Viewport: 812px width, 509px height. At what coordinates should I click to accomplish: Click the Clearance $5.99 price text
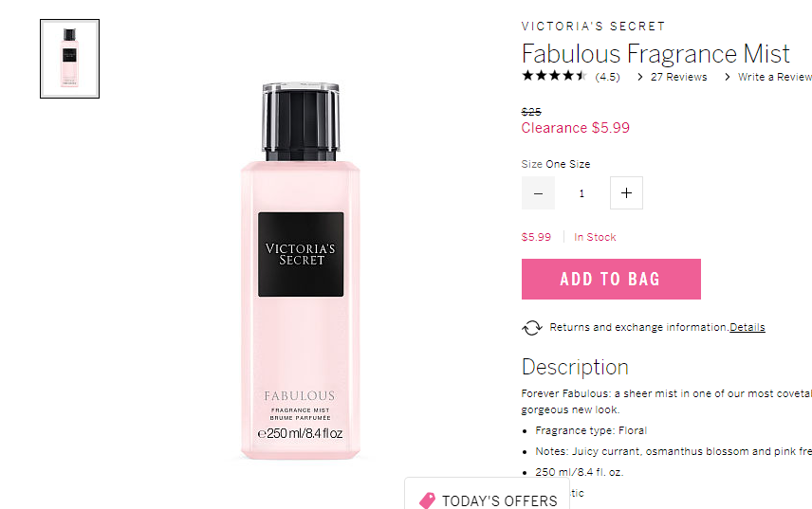576,128
